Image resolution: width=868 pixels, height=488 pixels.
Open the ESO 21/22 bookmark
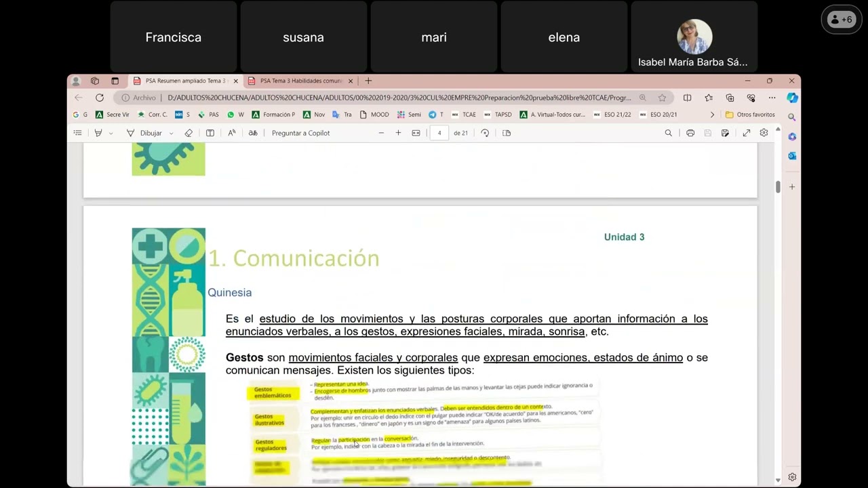click(612, 115)
